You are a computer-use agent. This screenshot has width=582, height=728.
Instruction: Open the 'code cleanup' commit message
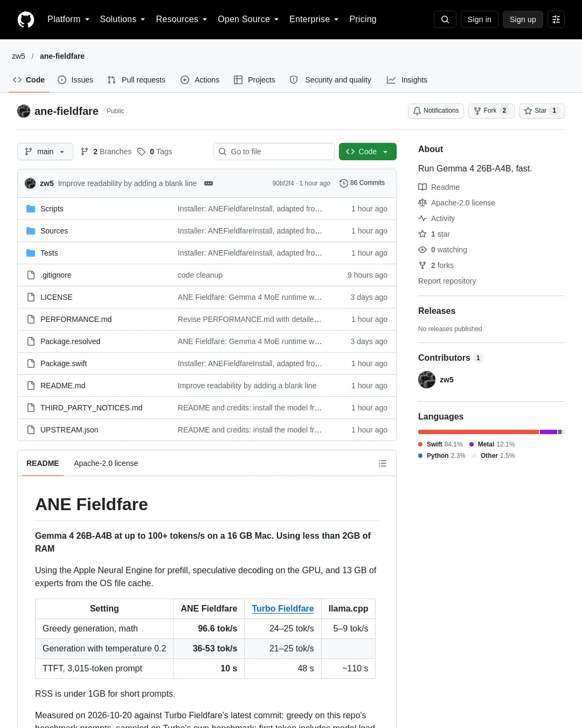pyautogui.click(x=200, y=275)
